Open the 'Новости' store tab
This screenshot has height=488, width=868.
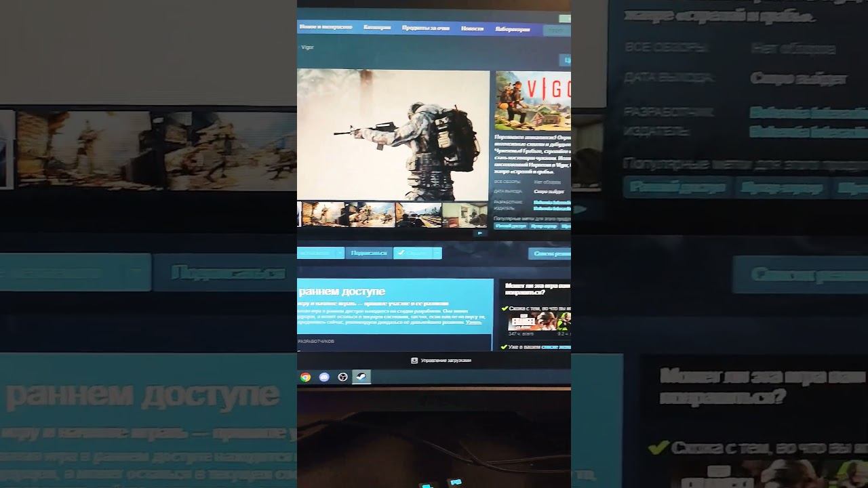click(x=472, y=28)
